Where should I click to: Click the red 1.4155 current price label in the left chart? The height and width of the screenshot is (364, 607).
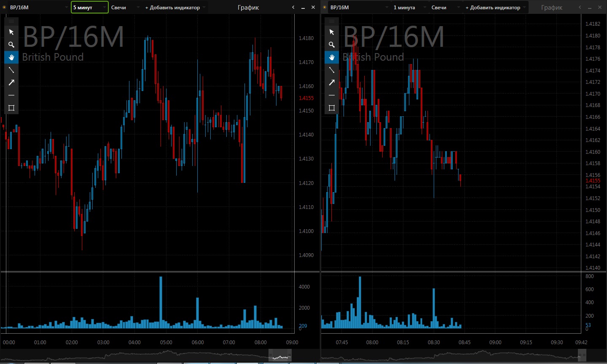306,98
